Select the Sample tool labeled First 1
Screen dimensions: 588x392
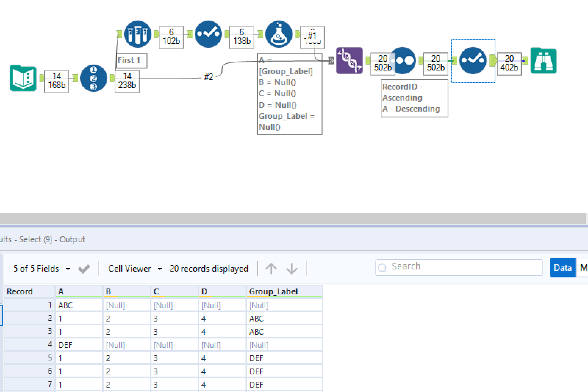[x=137, y=34]
